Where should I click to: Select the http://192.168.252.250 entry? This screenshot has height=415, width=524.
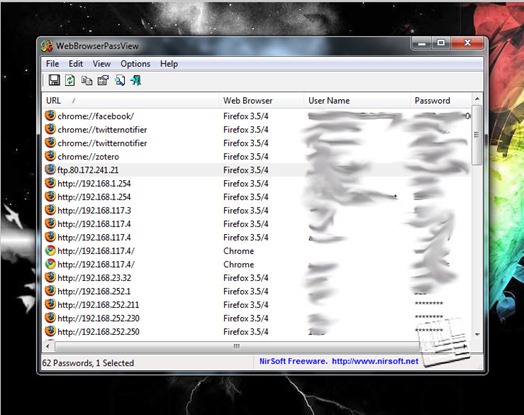coord(99,332)
